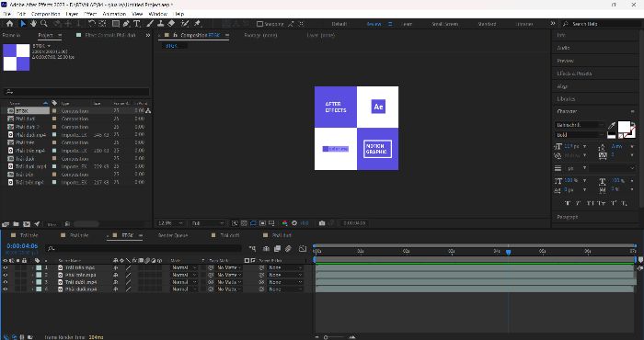Click the Home icon in the toolbar
644x340 pixels.
[x=10, y=24]
